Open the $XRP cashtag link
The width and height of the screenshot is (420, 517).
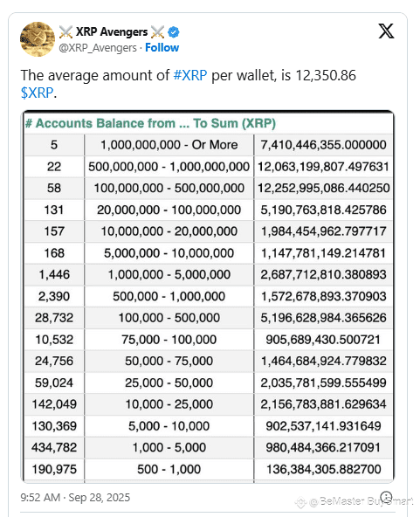click(37, 93)
